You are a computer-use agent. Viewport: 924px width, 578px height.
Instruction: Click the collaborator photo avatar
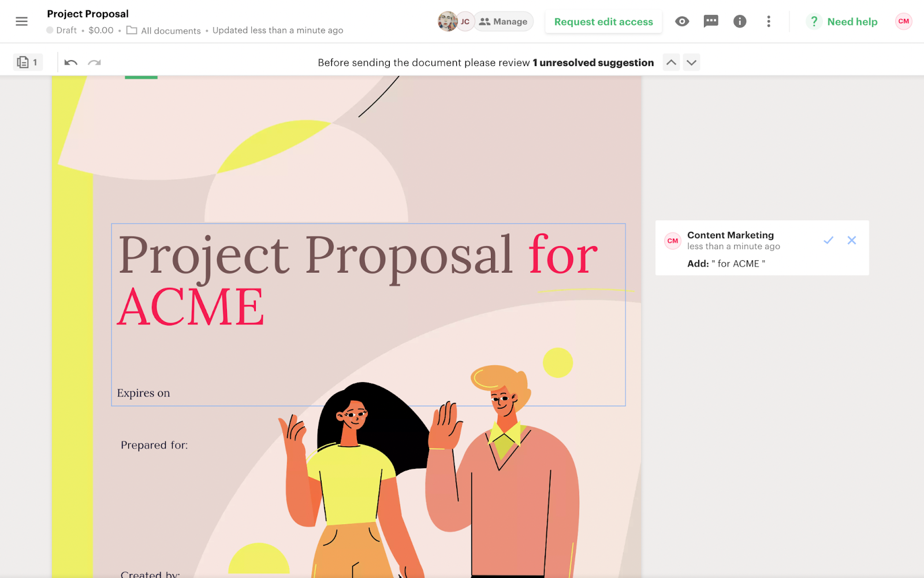[x=447, y=21]
